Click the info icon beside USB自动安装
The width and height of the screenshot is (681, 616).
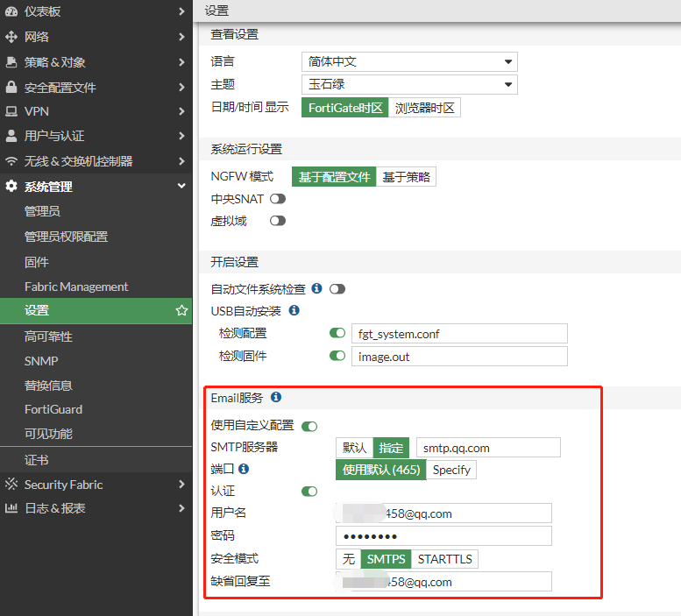[294, 310]
